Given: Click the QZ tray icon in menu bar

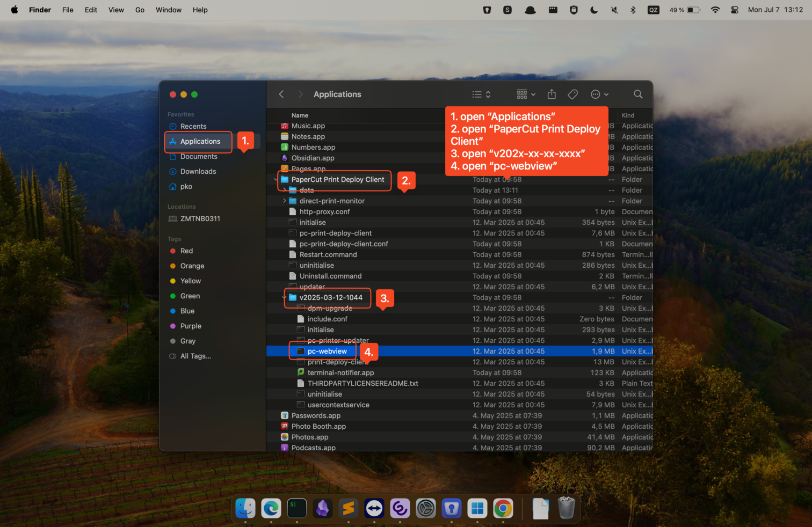Looking at the screenshot, I should (x=654, y=10).
